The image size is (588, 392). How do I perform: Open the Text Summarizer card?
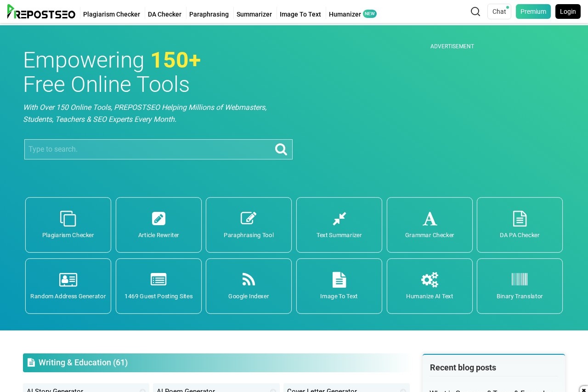339,225
